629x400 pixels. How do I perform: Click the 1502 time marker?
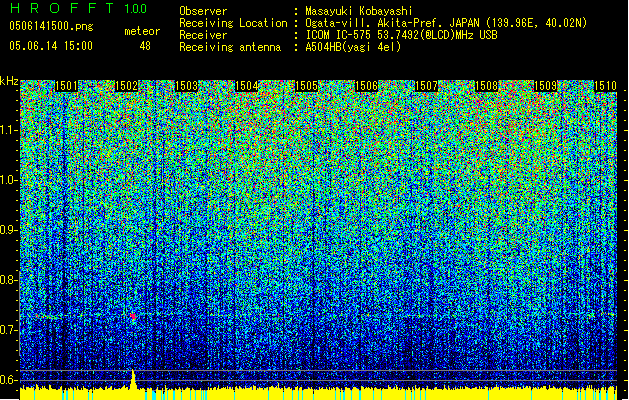tap(126, 86)
